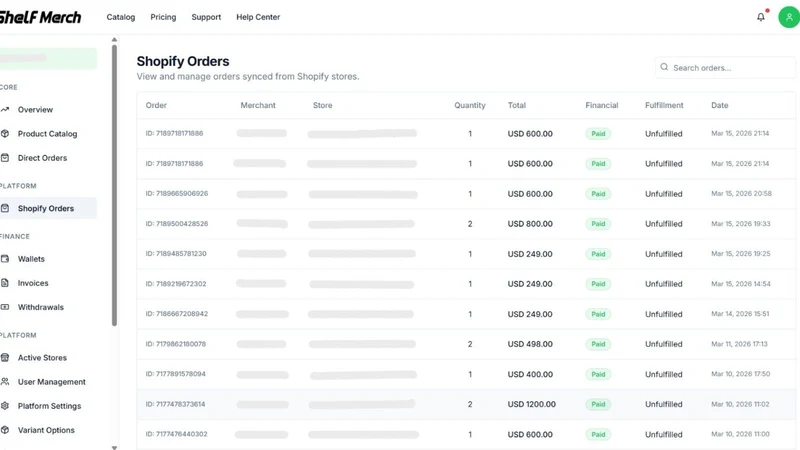Open the Wallets page

pyautogui.click(x=31, y=259)
